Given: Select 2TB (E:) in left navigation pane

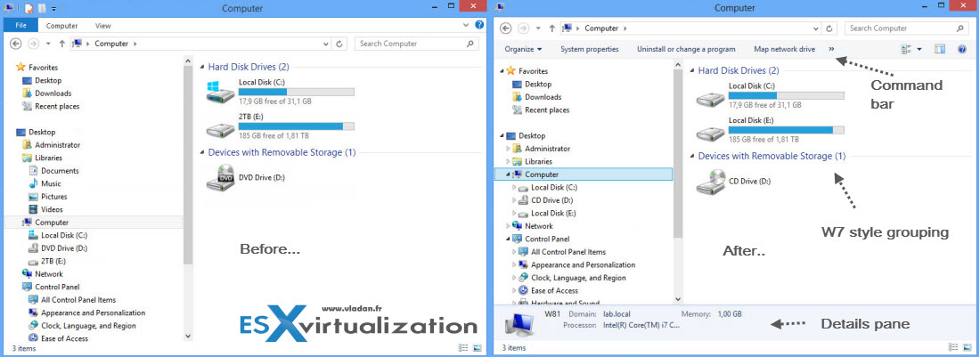Looking at the screenshot, I should tap(49, 261).
